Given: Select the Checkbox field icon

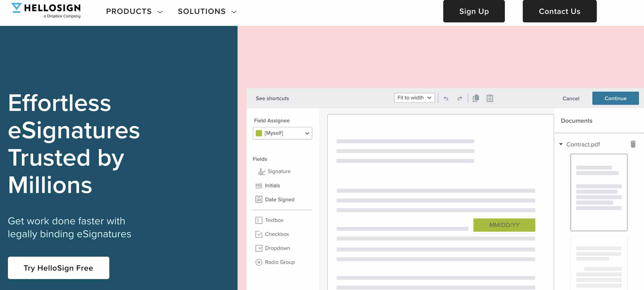Looking at the screenshot, I should pos(258,234).
